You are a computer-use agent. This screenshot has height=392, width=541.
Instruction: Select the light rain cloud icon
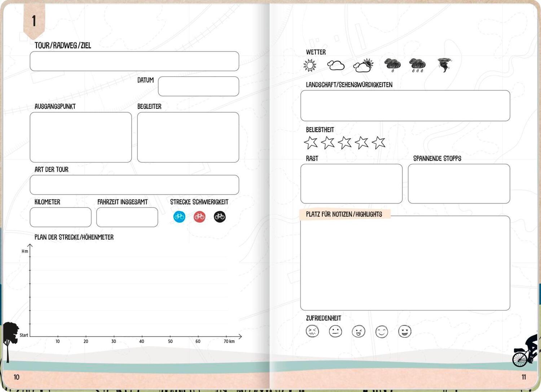pos(392,65)
